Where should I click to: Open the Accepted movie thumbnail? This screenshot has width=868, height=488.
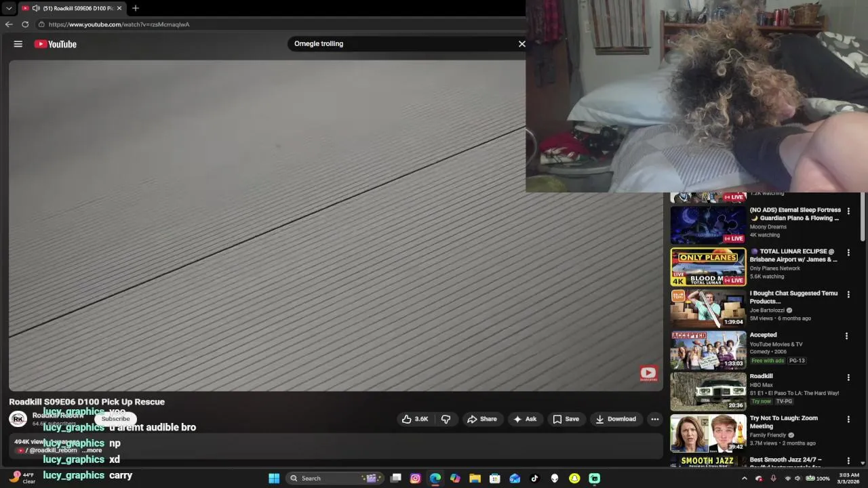(x=708, y=350)
